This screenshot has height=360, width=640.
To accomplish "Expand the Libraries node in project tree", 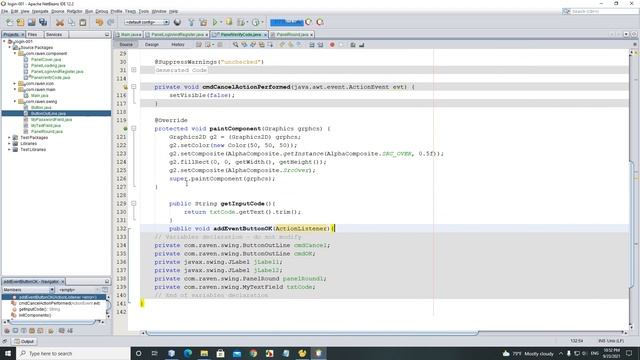I will (9, 144).
